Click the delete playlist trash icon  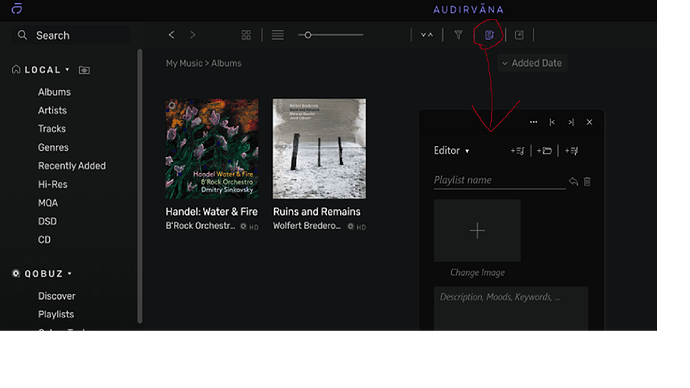coord(587,181)
